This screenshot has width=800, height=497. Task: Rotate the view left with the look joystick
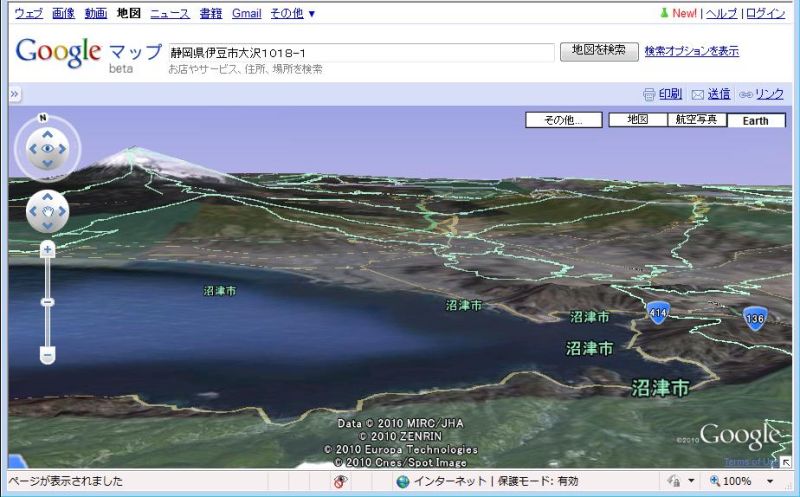click(33, 149)
